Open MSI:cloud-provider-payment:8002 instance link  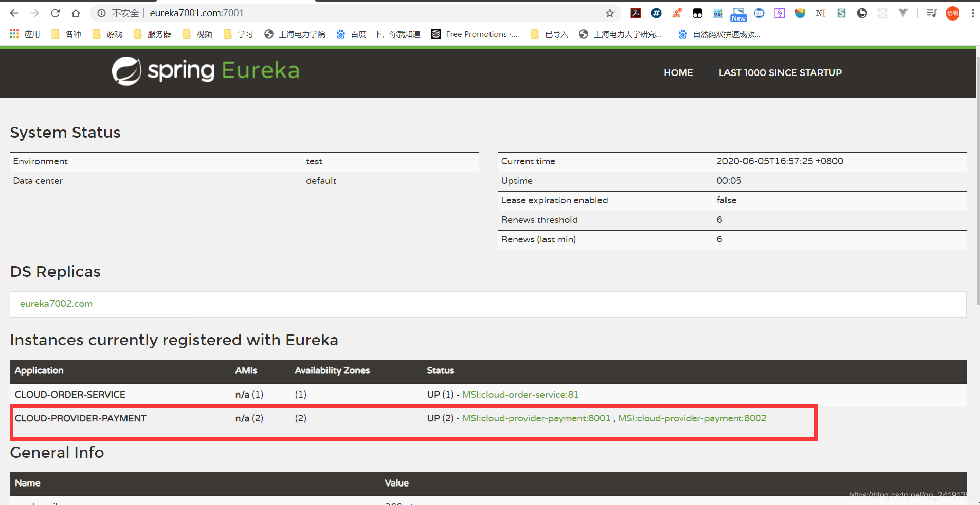(x=692, y=418)
